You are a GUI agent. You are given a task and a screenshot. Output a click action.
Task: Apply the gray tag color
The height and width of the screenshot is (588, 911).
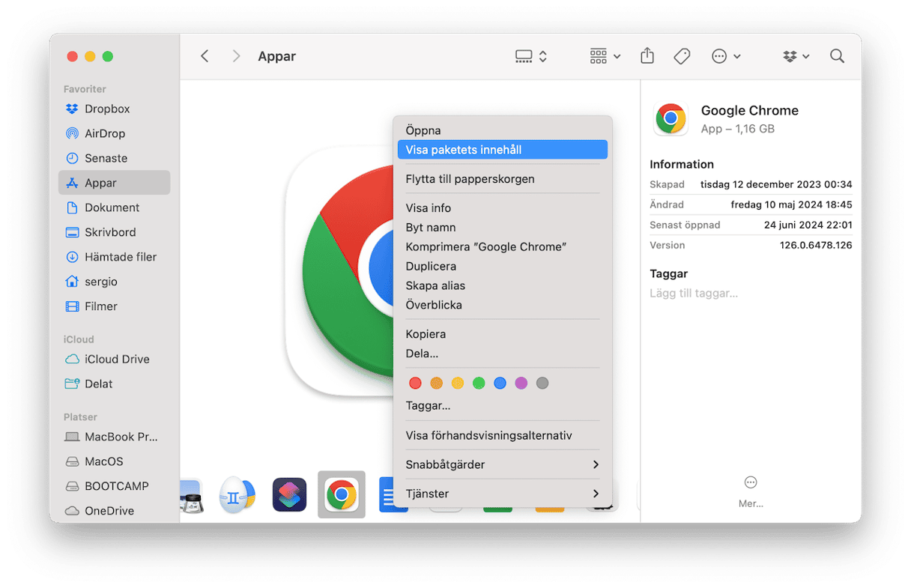pyautogui.click(x=542, y=384)
